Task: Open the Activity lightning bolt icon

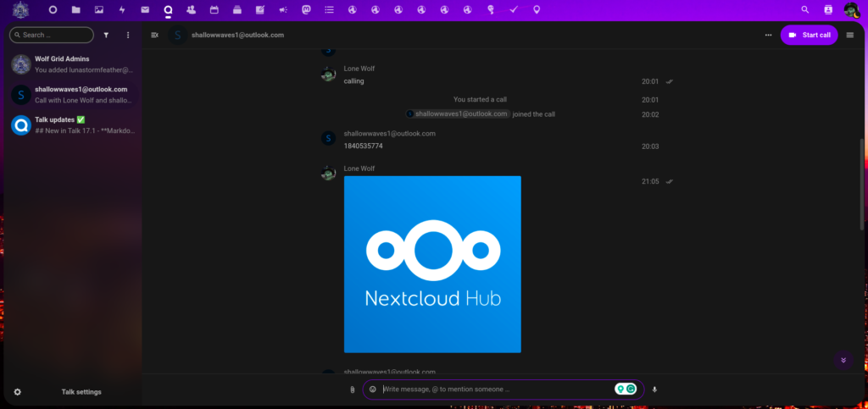Action: (122, 9)
